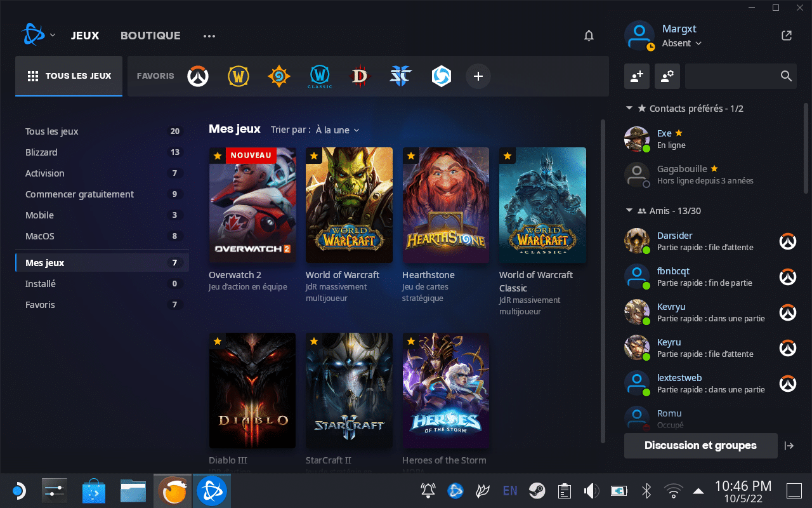Image resolution: width=812 pixels, height=508 pixels.
Task: Add a game to favorites bar
Action: [x=478, y=76]
